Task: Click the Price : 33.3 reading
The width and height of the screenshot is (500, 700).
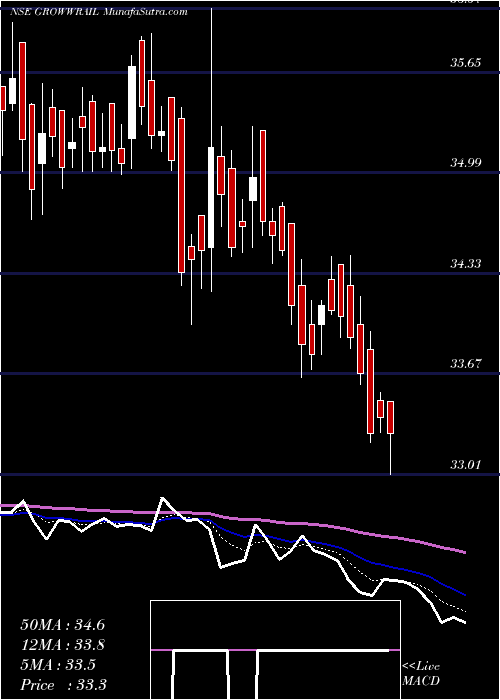Action: click(63, 685)
